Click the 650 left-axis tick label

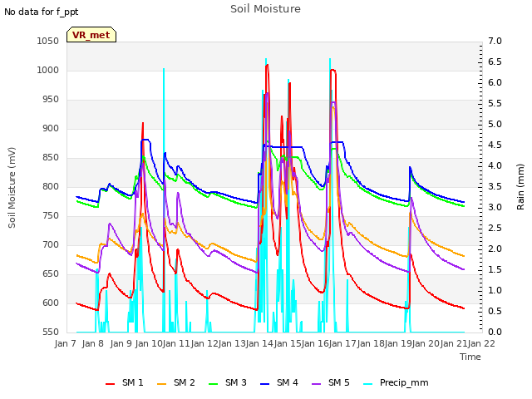pos(51,273)
